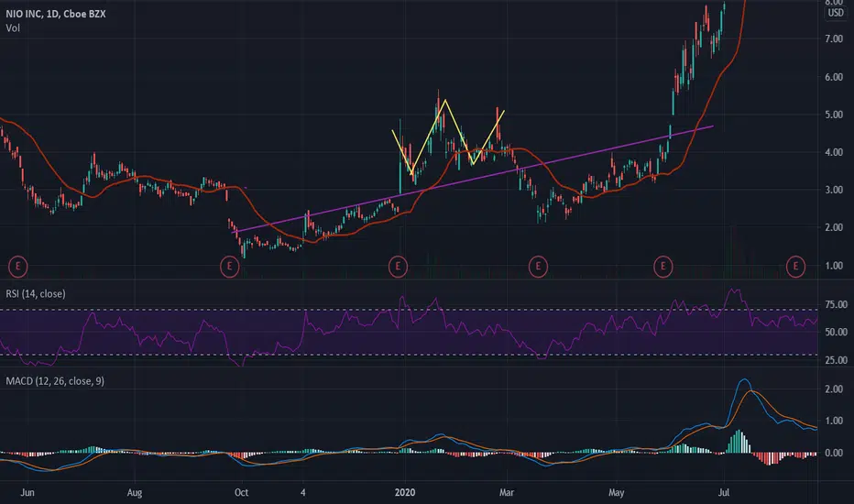The image size is (854, 504).
Task: Click the NIO INC symbol title
Action: (x=56, y=14)
